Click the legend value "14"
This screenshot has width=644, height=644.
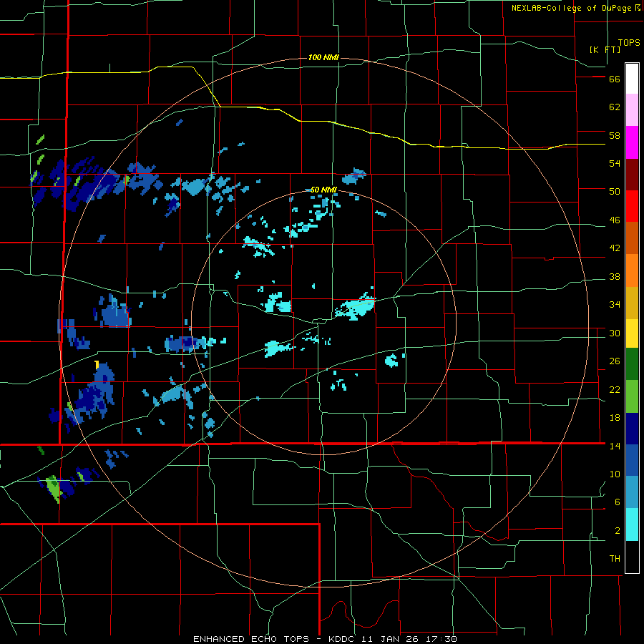pos(615,446)
